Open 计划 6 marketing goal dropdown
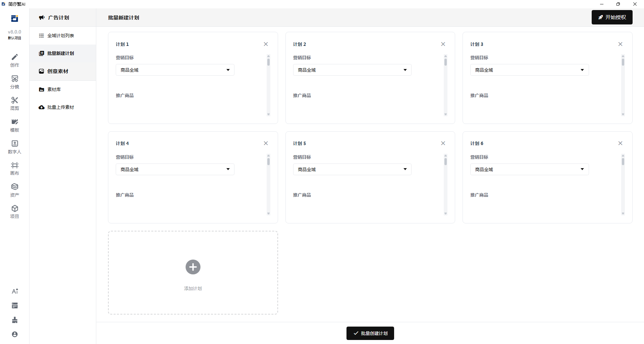The image size is (644, 344). click(529, 169)
